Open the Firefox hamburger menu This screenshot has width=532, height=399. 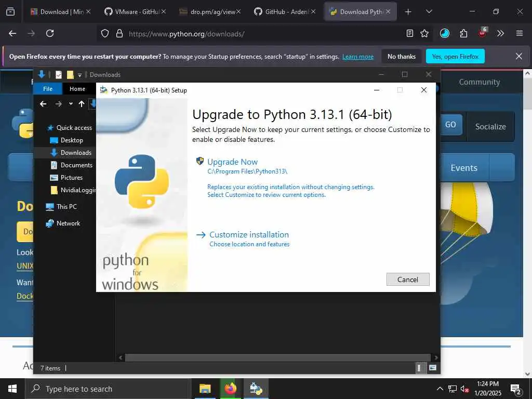coord(520,33)
